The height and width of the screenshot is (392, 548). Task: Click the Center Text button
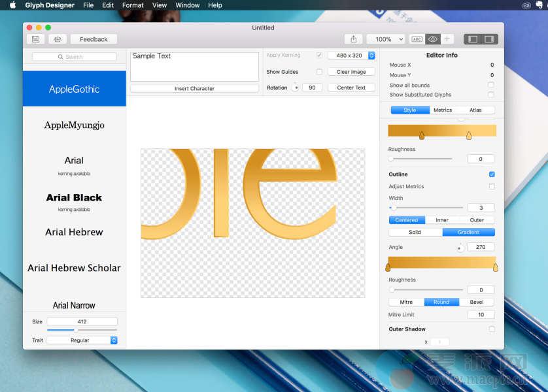click(x=351, y=88)
